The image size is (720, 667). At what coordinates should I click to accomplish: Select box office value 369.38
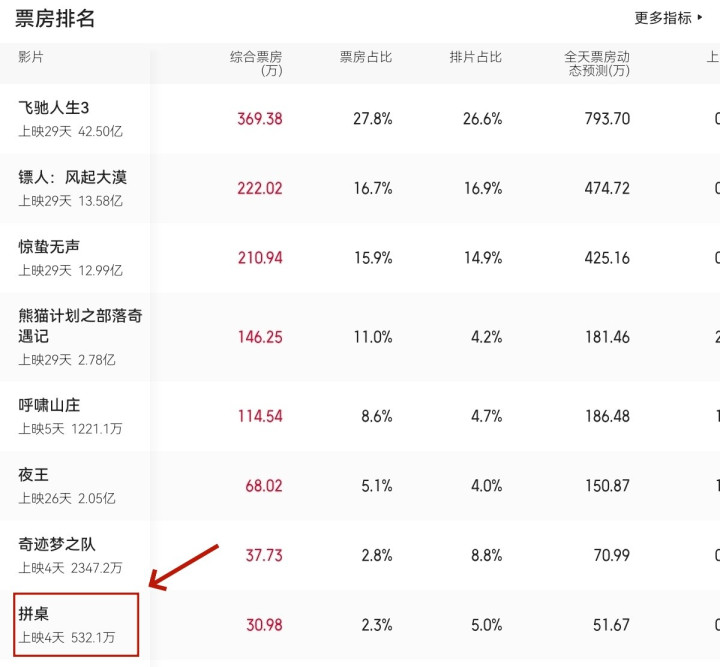[260, 119]
